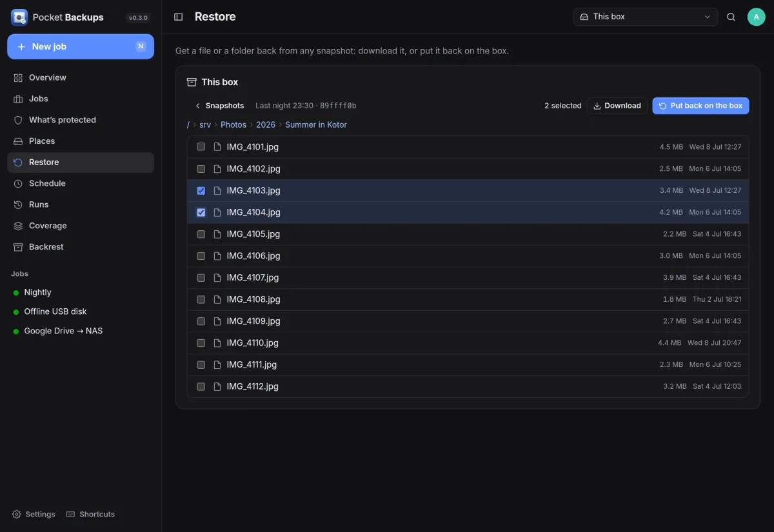Show keyboard Shortcuts
This screenshot has width=774, height=532.
90,515
